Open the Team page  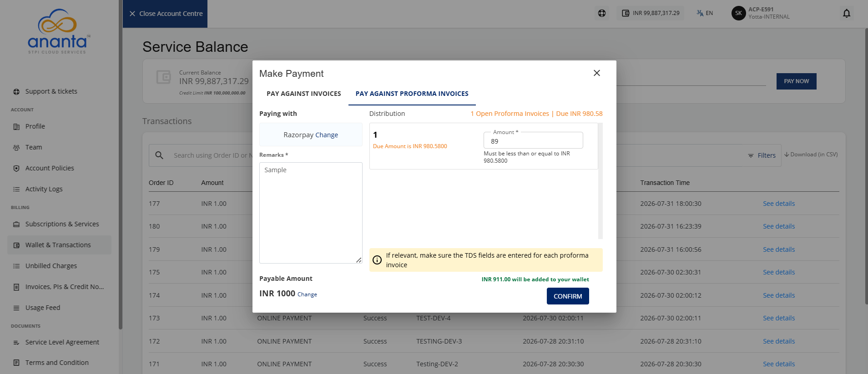click(x=34, y=147)
